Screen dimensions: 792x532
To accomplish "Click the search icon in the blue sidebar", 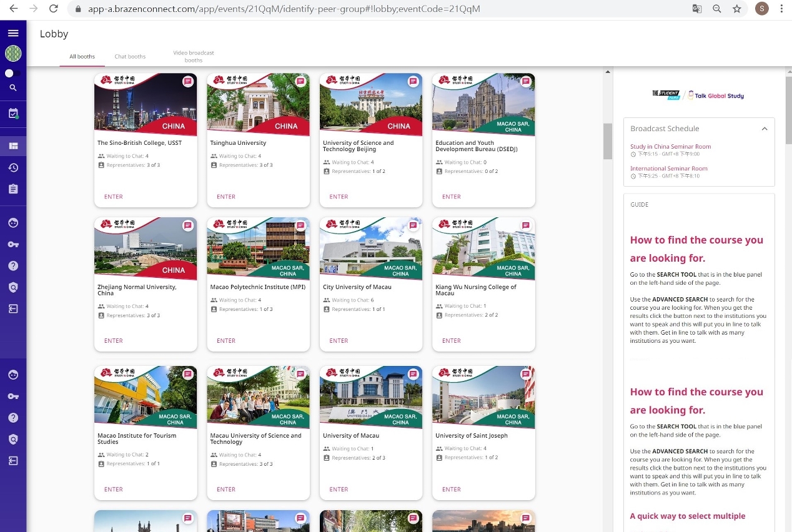I will 13,88.
